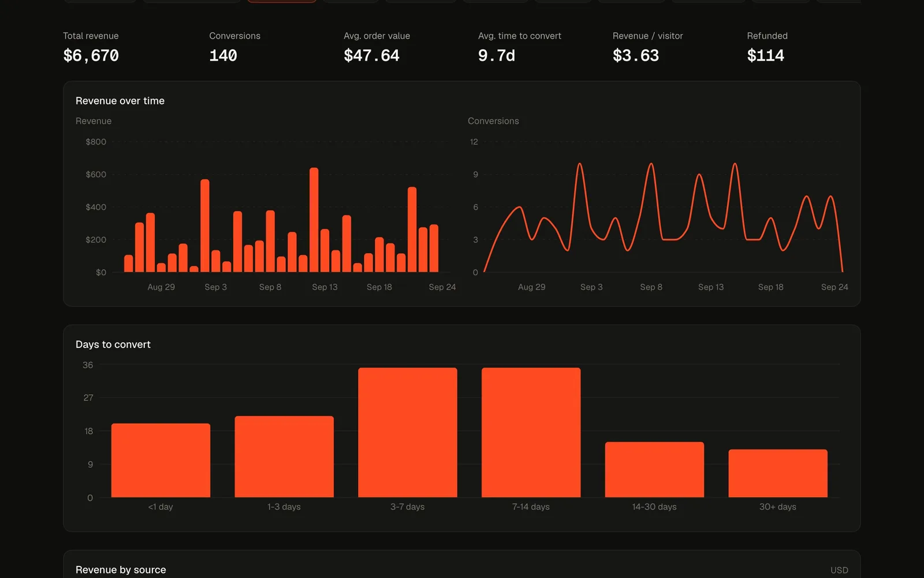This screenshot has height=578, width=924.
Task: Select the '3-7 days' bar in Days to convert
Action: [x=408, y=432]
